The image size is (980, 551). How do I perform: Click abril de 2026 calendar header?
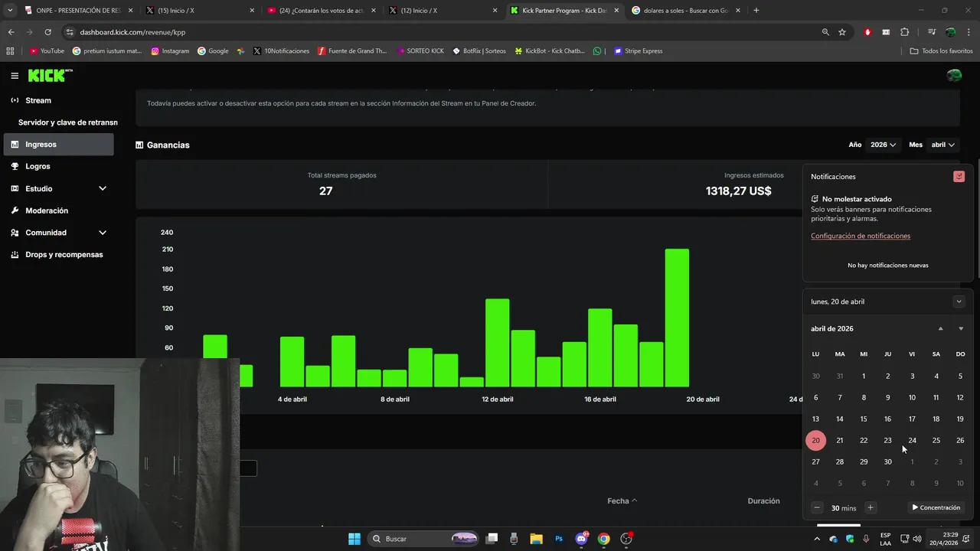pos(831,328)
